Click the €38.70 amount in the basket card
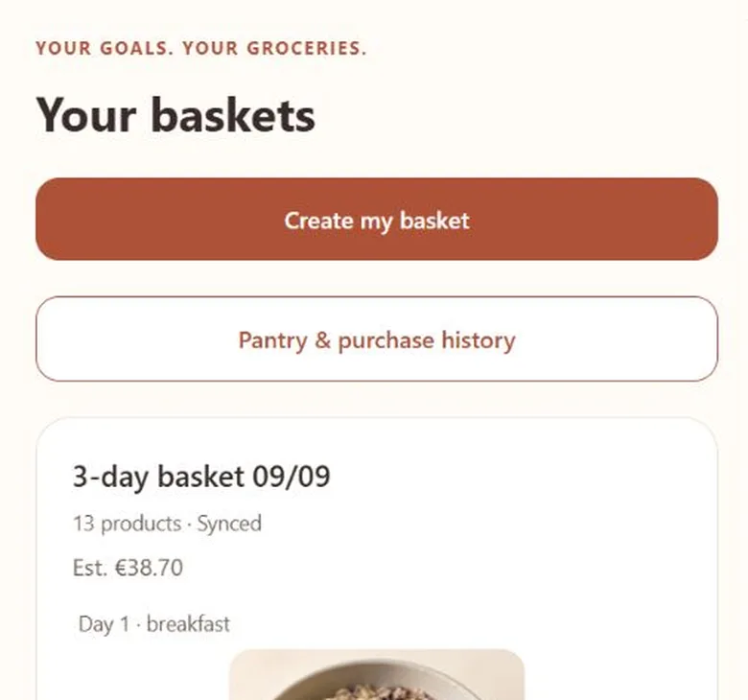Screen dimensions: 748x700 (149, 568)
